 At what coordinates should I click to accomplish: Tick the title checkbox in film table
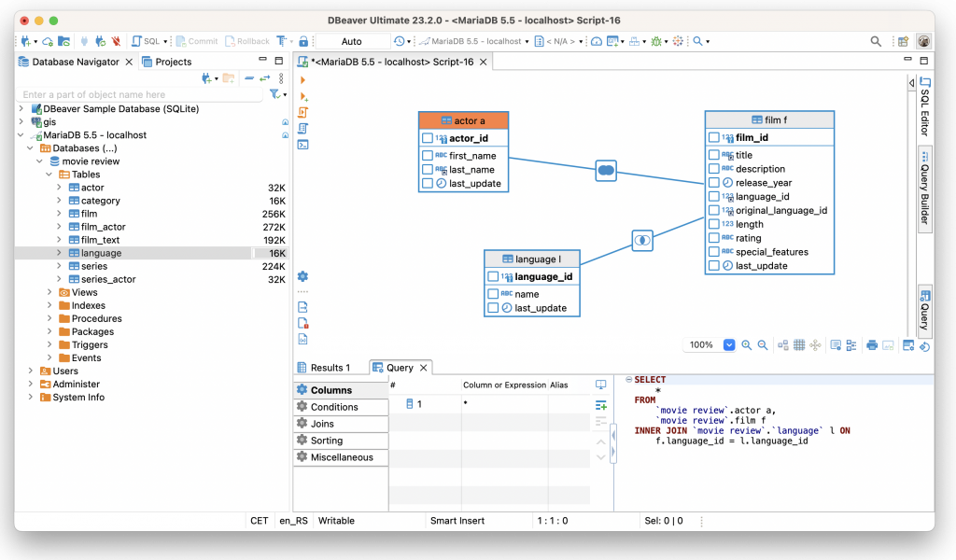point(714,155)
